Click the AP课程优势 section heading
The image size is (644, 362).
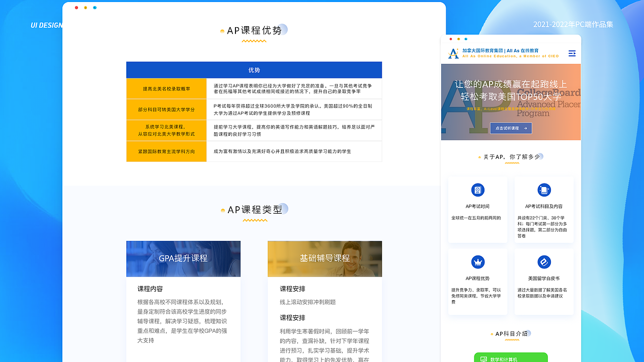coord(254,31)
